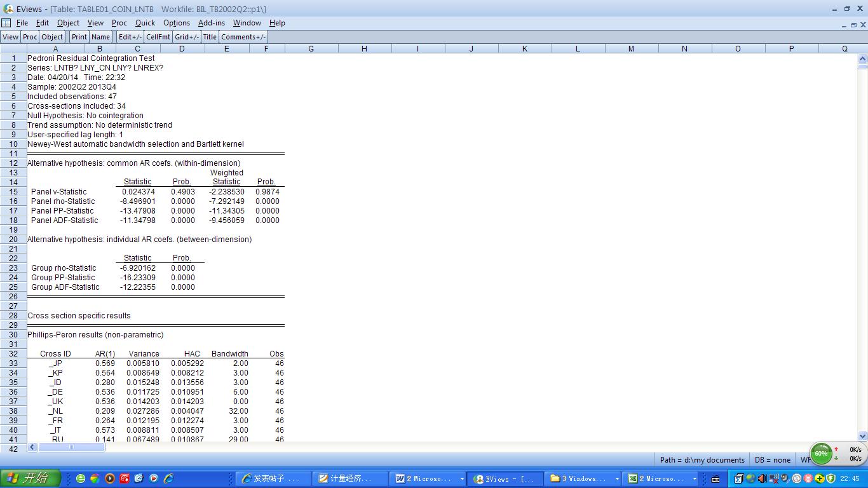
Task: Click the DB = none status entry
Action: pyautogui.click(x=773, y=460)
